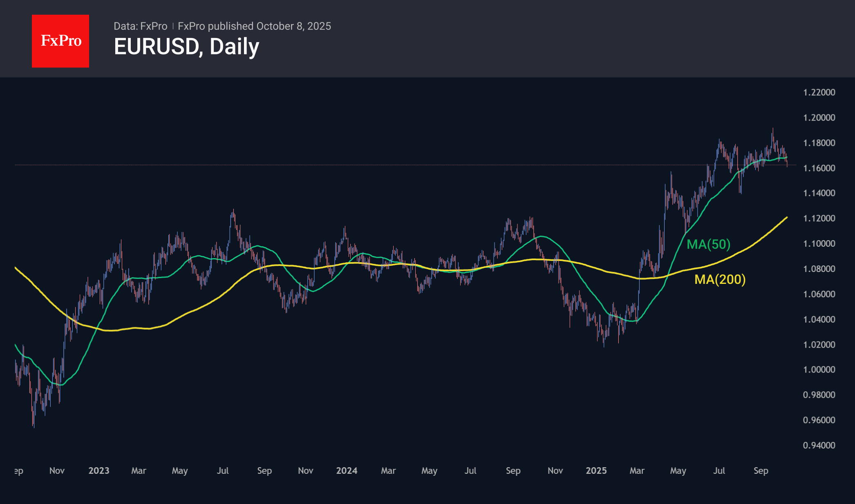Click the red FxPro logo
The height and width of the screenshot is (504, 855).
(60, 41)
